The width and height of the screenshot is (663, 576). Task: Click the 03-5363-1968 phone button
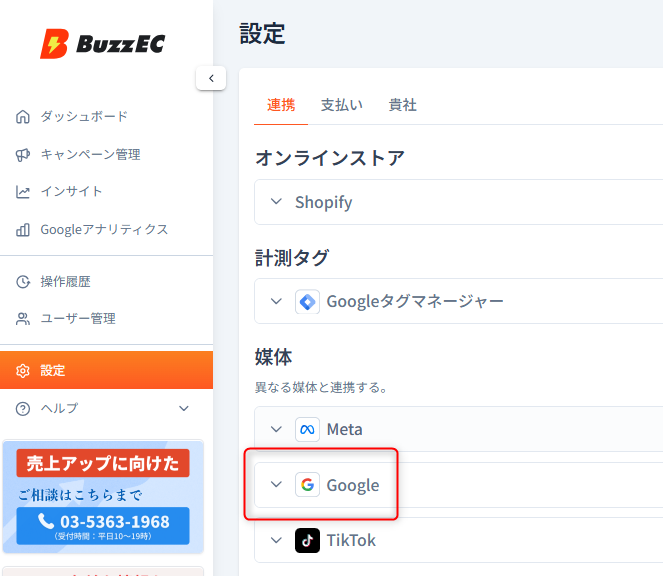pyautogui.click(x=103, y=525)
